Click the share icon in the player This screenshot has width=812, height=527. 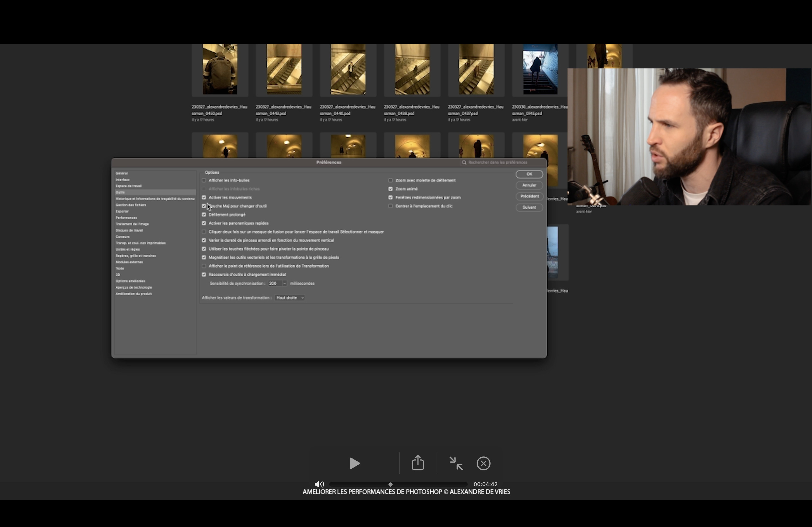[418, 463]
